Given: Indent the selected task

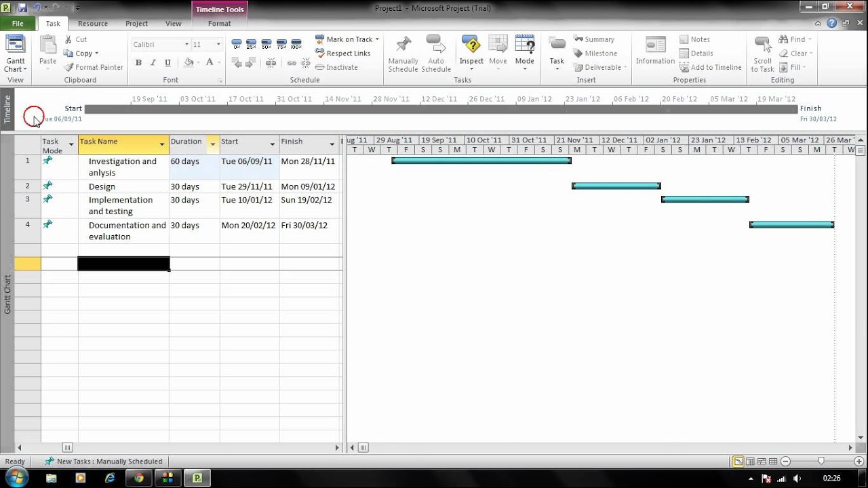Looking at the screenshot, I should (x=251, y=62).
